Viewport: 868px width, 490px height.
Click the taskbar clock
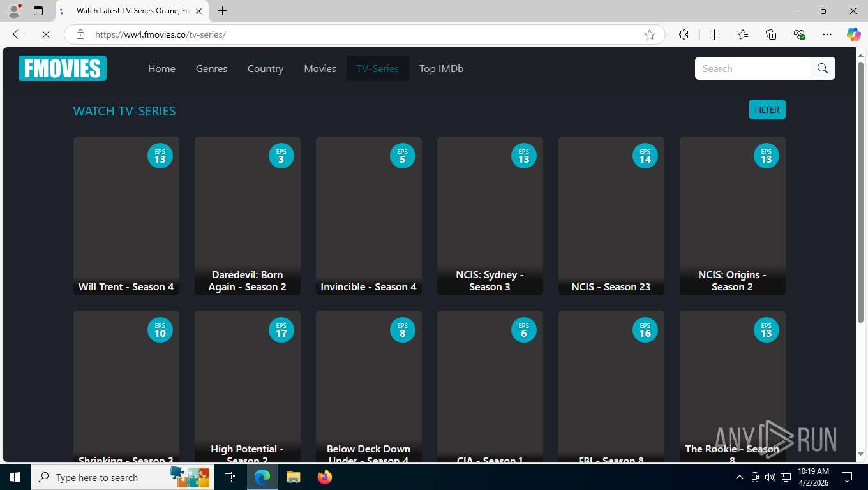813,477
